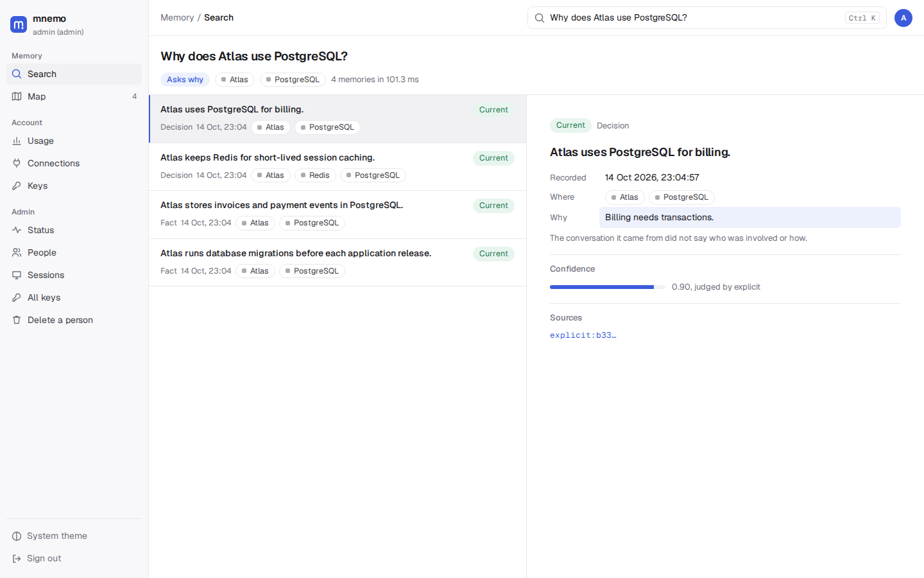This screenshot has width=924, height=578.
Task: Open the Usage page
Action: point(74,141)
